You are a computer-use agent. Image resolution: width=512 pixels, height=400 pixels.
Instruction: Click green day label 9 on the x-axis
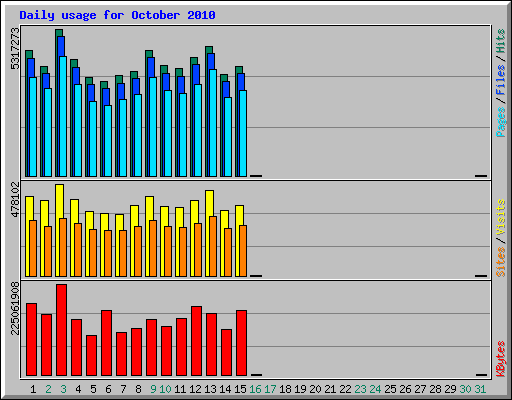(x=153, y=389)
